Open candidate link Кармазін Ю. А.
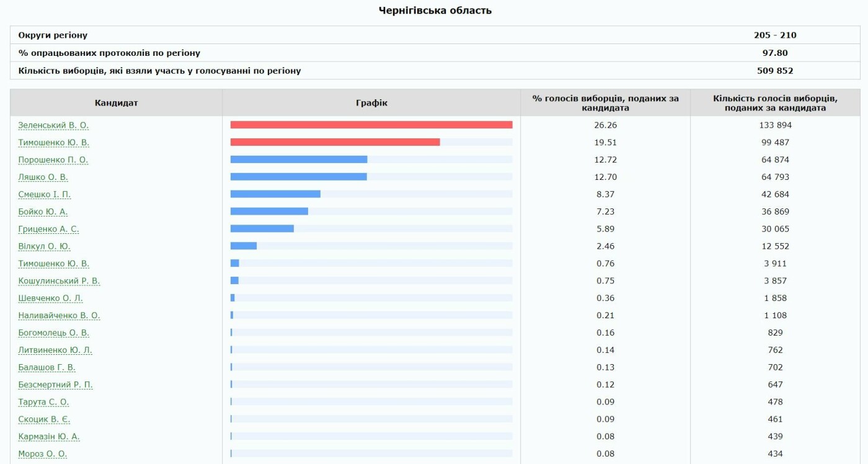Viewport: 868px width, 464px height. tap(49, 437)
